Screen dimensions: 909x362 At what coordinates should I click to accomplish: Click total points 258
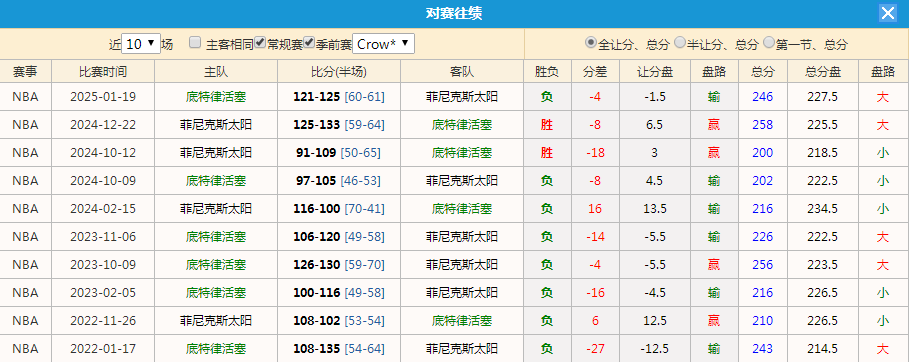(762, 125)
